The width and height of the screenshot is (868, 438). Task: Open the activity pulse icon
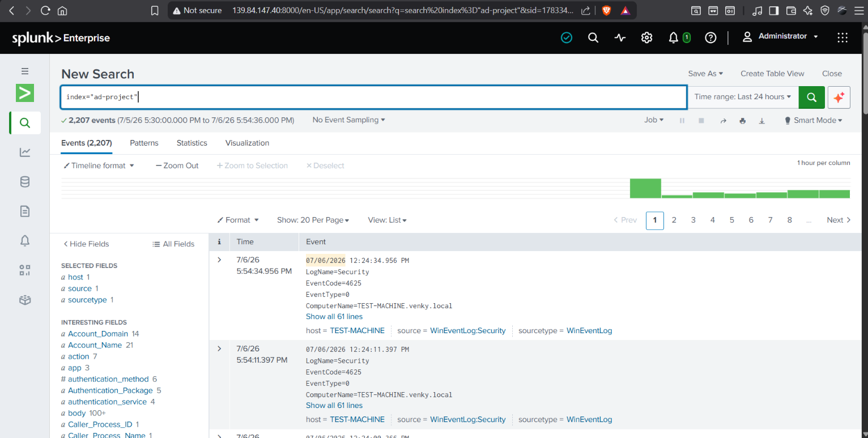coord(620,37)
